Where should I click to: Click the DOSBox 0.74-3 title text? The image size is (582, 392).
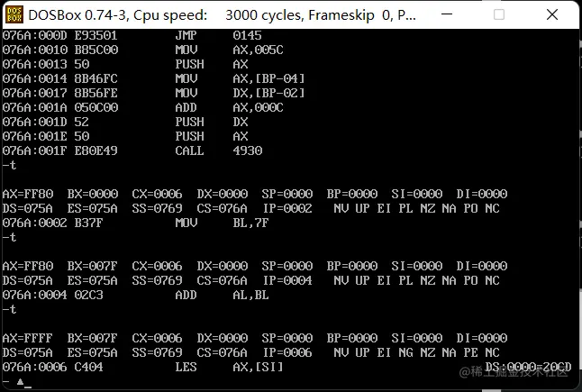click(222, 15)
